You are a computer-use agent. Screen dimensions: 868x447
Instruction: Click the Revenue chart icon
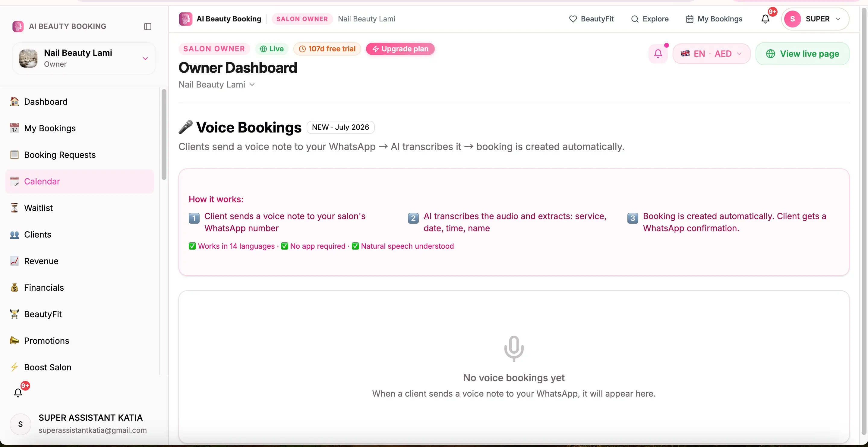(14, 261)
